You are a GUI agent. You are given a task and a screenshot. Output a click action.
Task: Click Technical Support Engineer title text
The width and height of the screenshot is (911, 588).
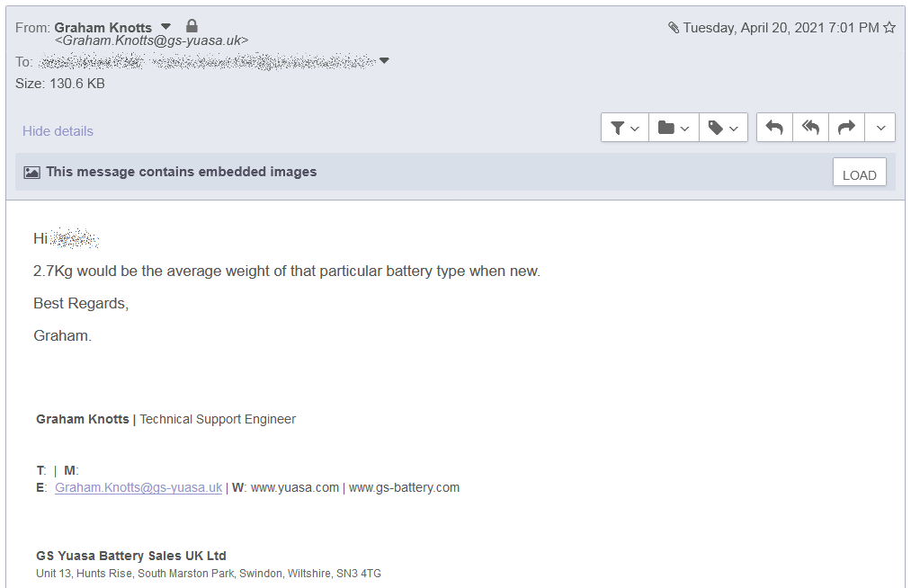218,419
